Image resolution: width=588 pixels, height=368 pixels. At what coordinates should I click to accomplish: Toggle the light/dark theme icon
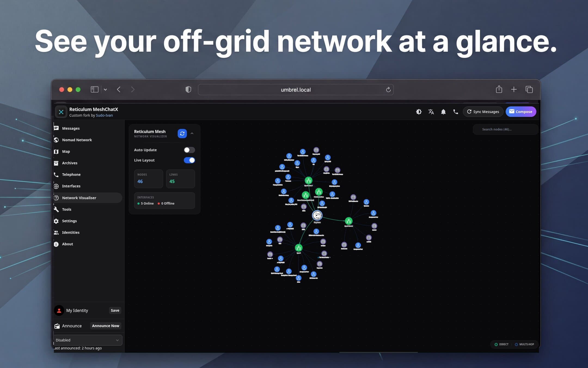click(x=419, y=112)
